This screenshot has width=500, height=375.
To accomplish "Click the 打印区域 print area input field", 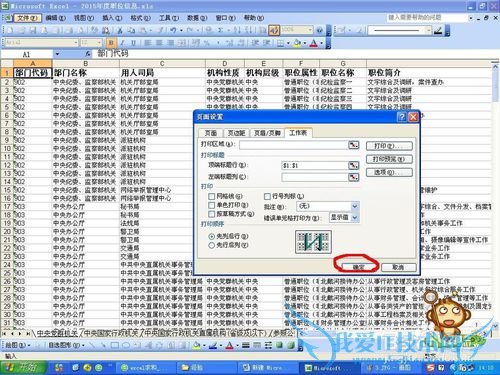I will point(293,145).
